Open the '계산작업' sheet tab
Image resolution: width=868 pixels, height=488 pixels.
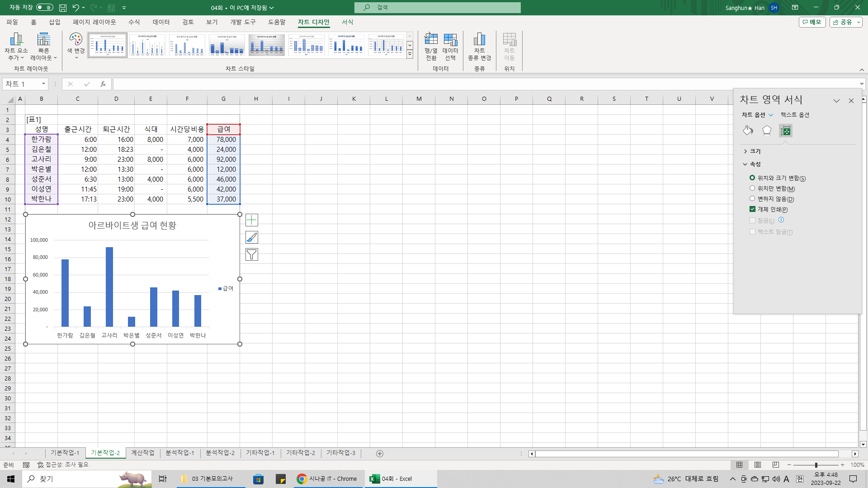tap(142, 453)
